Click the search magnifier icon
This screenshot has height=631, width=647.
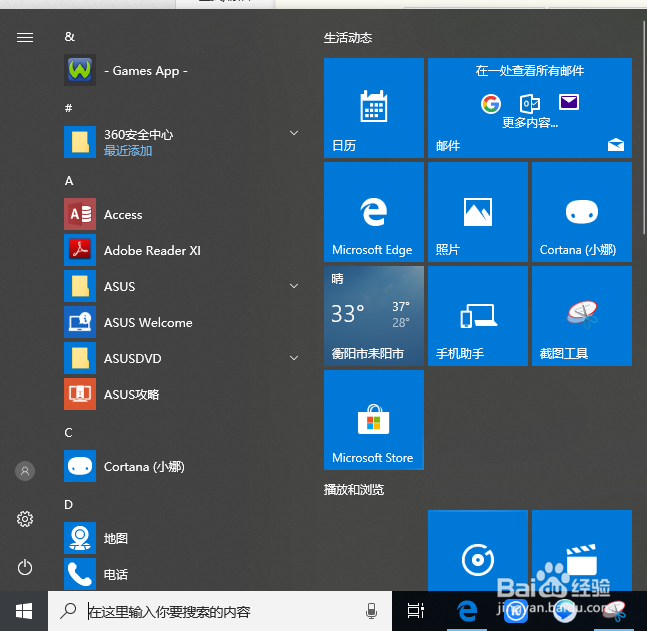click(68, 611)
